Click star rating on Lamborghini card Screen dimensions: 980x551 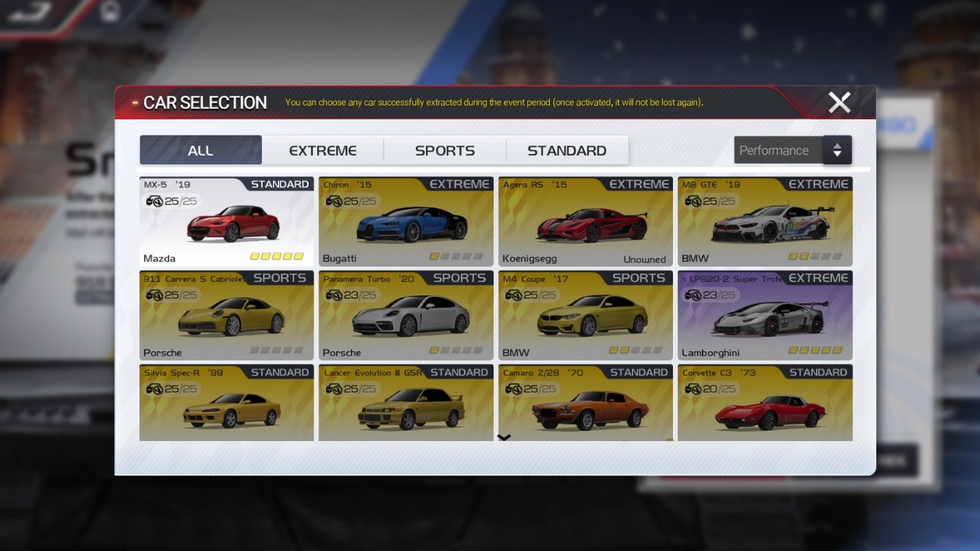click(815, 350)
